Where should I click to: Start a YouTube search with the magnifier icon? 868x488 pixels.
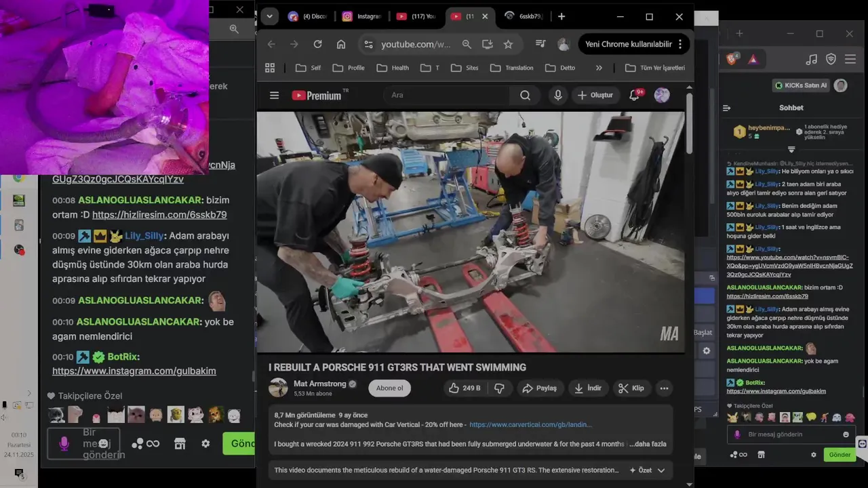tap(526, 96)
